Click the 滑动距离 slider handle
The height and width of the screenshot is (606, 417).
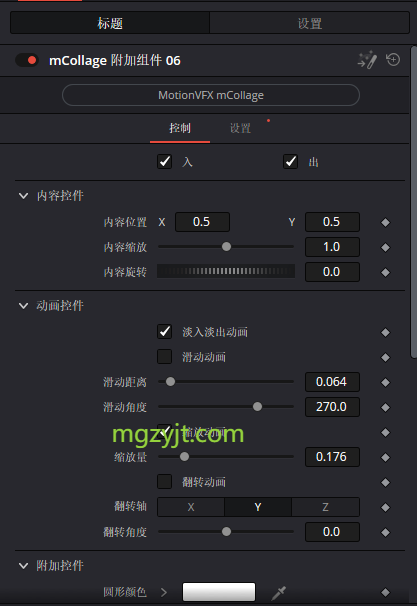[x=170, y=382]
